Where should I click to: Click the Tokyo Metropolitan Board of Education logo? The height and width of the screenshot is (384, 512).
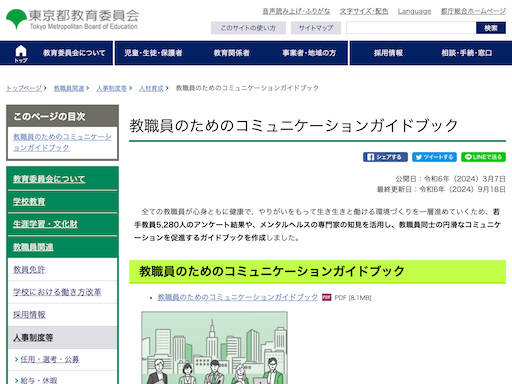(x=72, y=20)
